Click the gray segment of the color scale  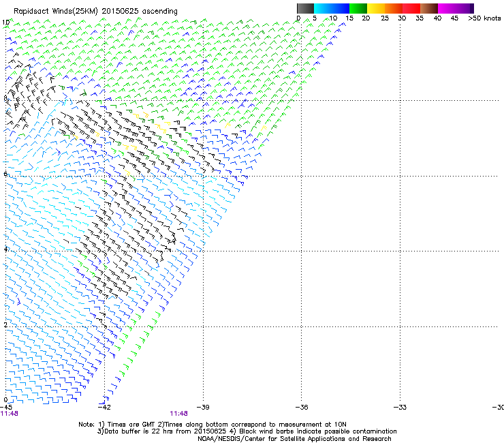coord(305,8)
